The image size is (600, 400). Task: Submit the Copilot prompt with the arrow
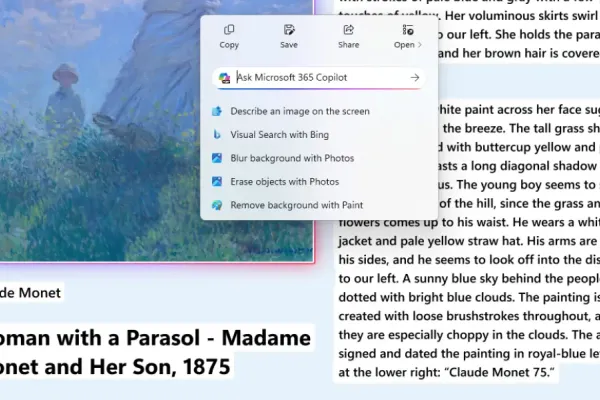pos(415,78)
